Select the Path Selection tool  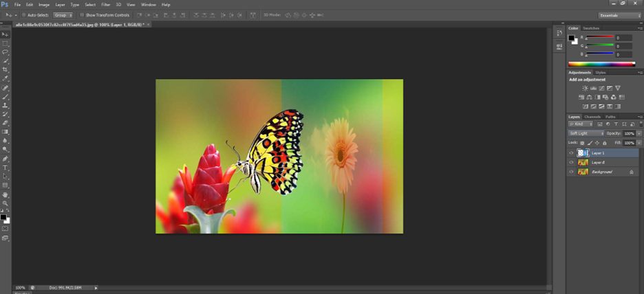(x=6, y=177)
